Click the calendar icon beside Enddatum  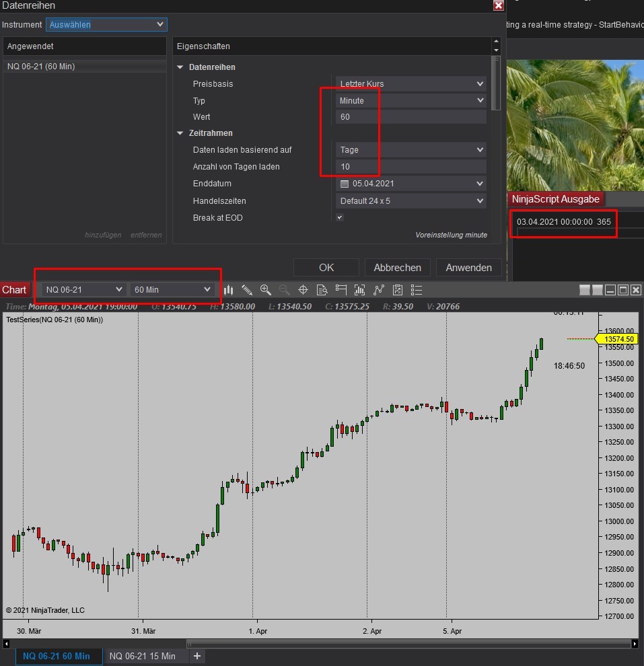[x=345, y=184]
